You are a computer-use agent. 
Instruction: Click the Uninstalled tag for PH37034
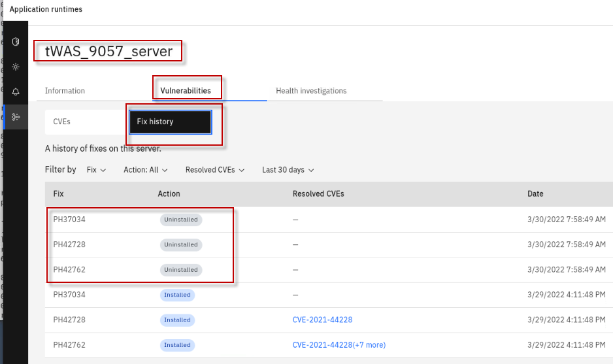point(180,220)
